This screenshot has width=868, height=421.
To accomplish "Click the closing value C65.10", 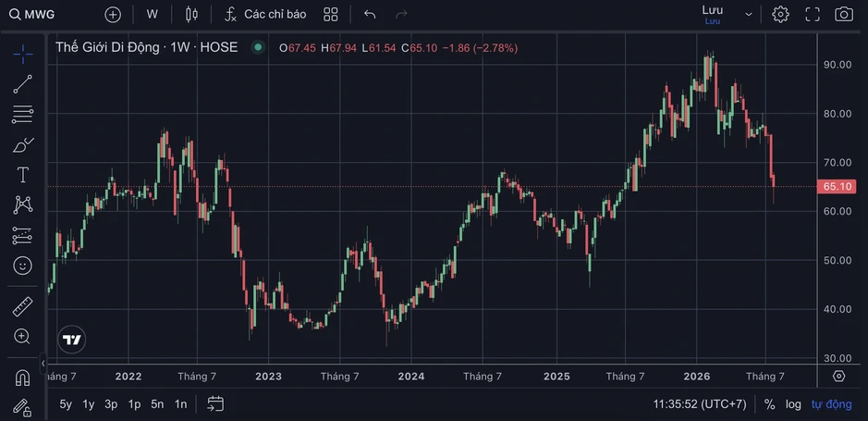I will [x=419, y=48].
